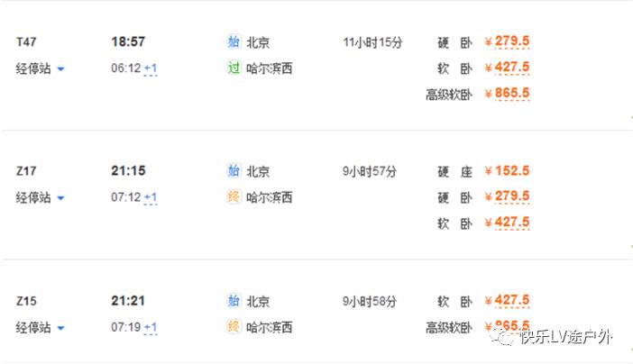633x364 pixels.
Task: Click the +1 next-day marker for Z17 arrival
Action: [151, 197]
